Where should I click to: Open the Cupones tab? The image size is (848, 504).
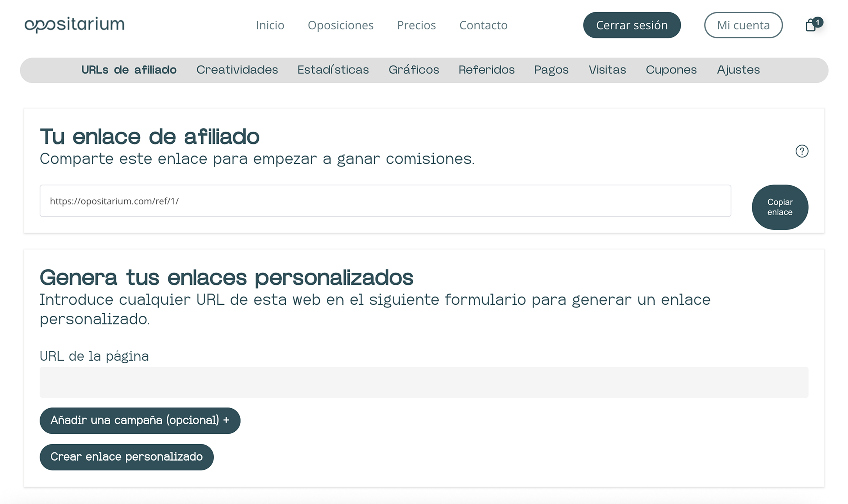coord(671,70)
